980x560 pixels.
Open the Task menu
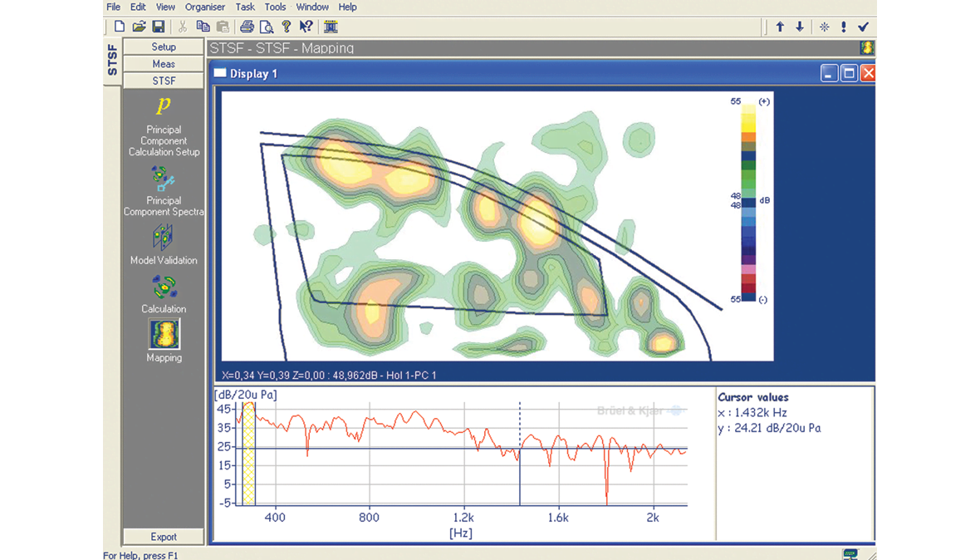[x=245, y=7]
